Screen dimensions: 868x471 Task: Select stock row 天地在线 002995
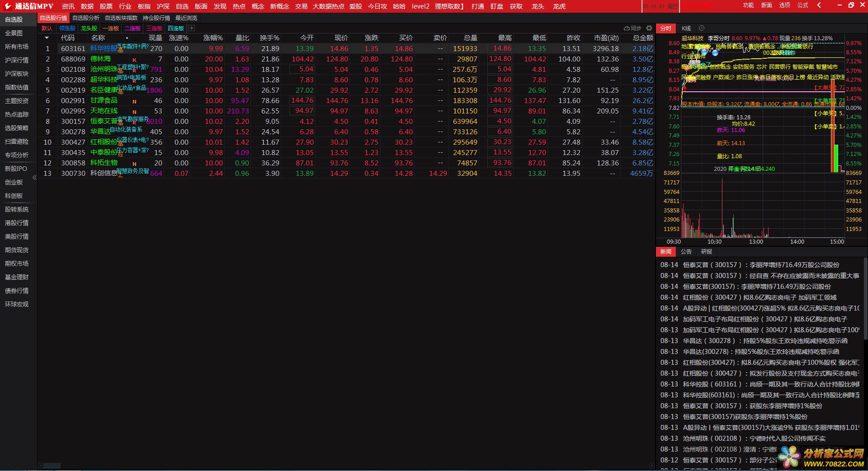tap(346, 111)
